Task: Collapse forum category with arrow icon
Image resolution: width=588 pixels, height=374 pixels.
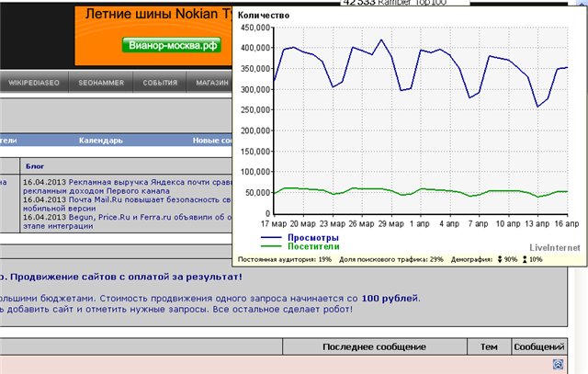Action: coord(558,364)
